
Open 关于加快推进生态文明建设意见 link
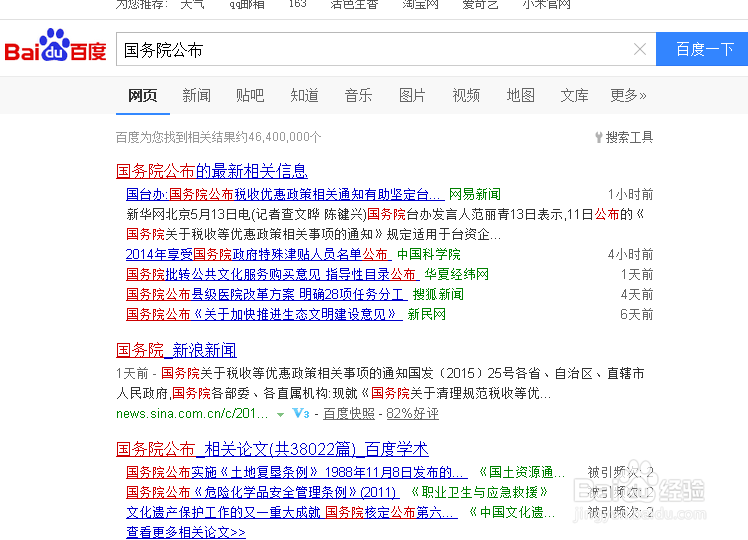[x=264, y=314]
